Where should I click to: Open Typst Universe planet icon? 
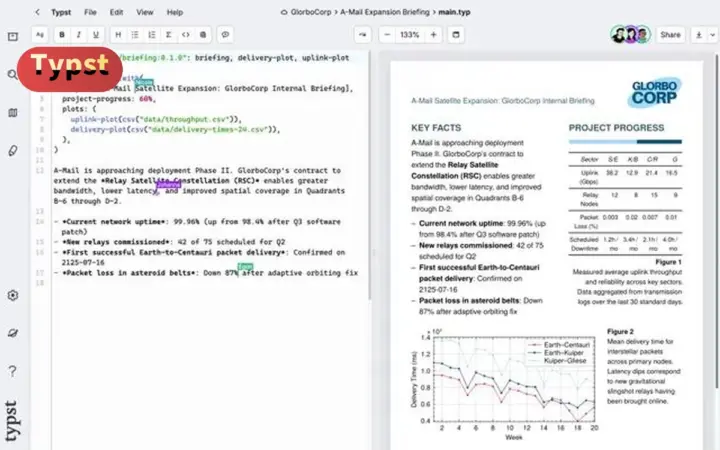coord(13,333)
